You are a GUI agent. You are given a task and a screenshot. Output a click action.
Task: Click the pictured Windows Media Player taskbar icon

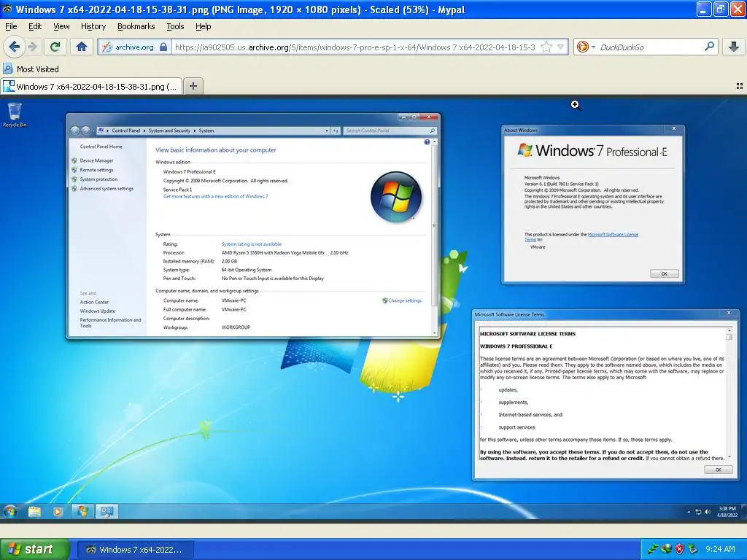pos(58,512)
